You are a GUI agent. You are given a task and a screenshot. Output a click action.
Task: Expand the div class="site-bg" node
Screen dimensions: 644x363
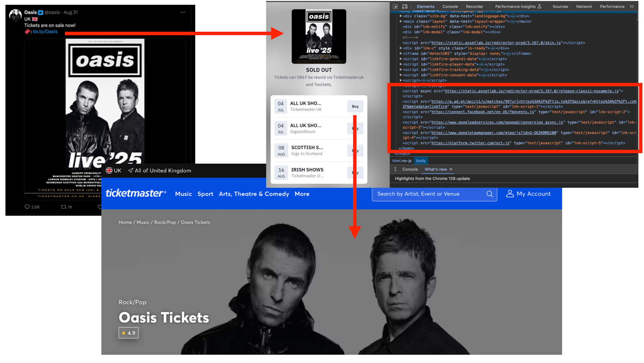click(401, 16)
